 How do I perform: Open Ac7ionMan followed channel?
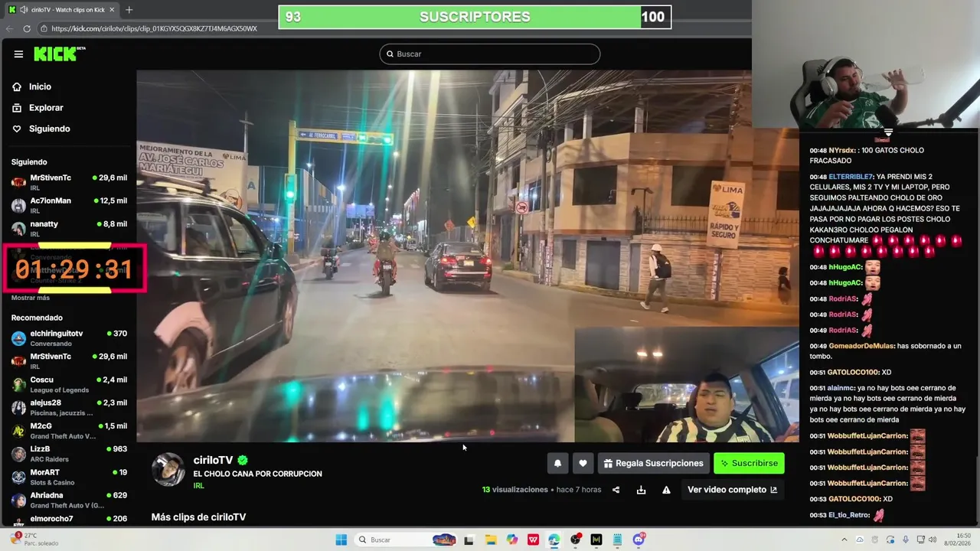(x=69, y=204)
